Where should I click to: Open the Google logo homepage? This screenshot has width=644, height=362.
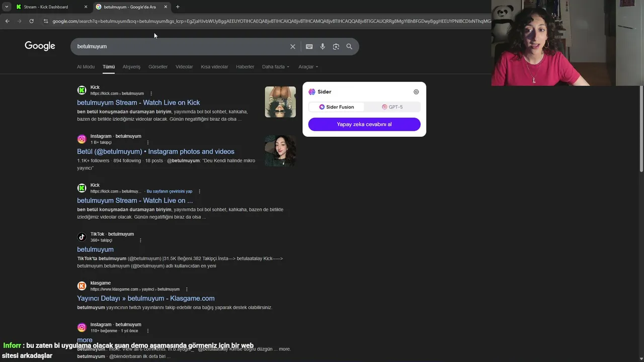coord(40,46)
